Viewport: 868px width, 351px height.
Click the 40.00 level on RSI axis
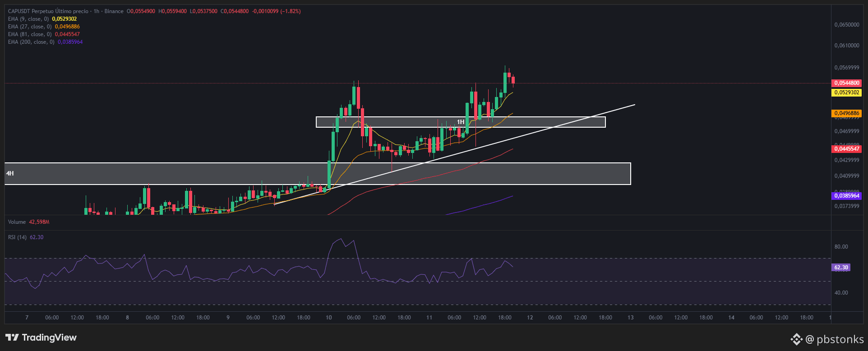841,293
